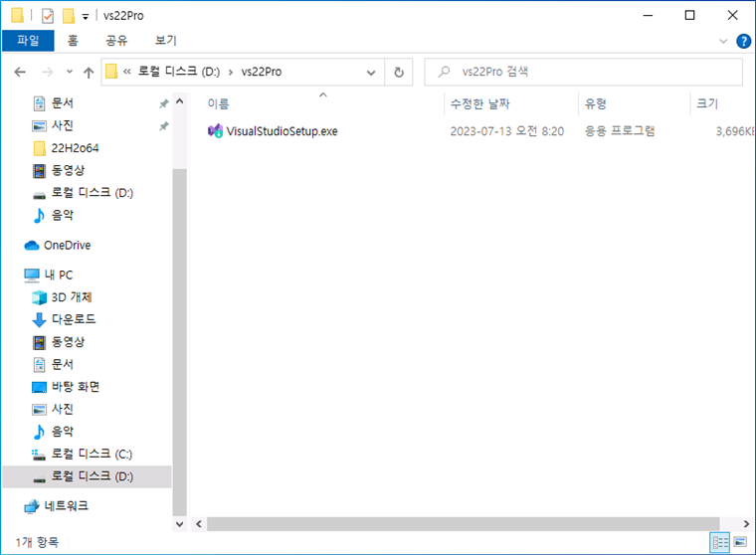Click the file list horizontal scrollbar thumb
The width and height of the screenshot is (756, 555).
[463, 524]
